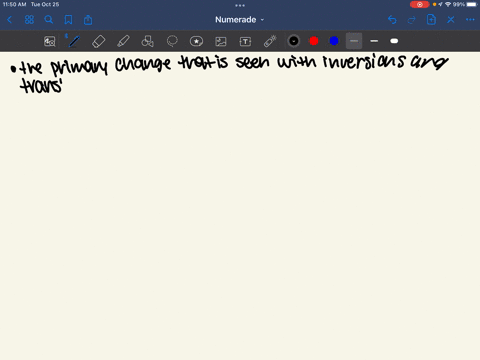Select the Shapes tool
This screenshot has height=360, width=480.
(147, 41)
